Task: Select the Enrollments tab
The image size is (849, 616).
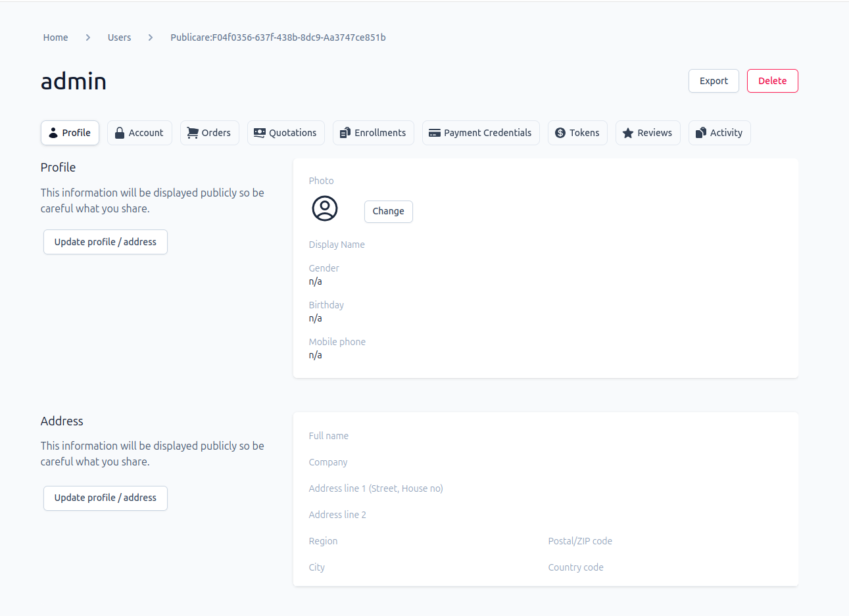Action: coord(374,133)
